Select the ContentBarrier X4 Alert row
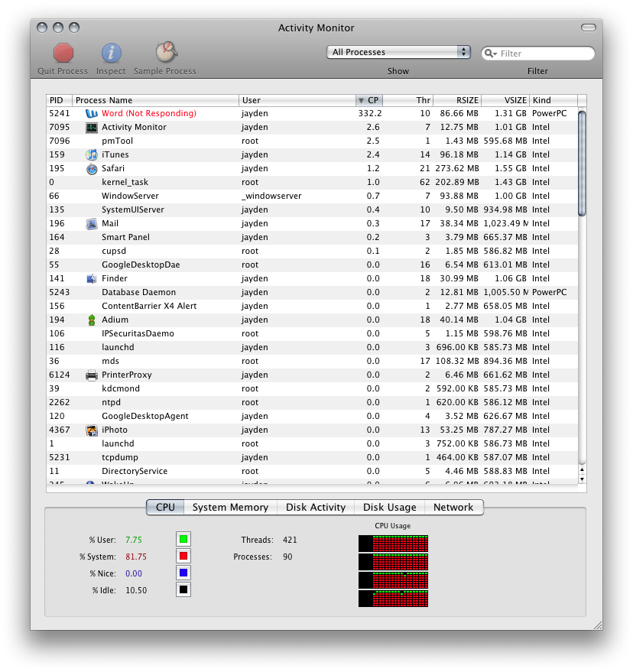 click(312, 306)
